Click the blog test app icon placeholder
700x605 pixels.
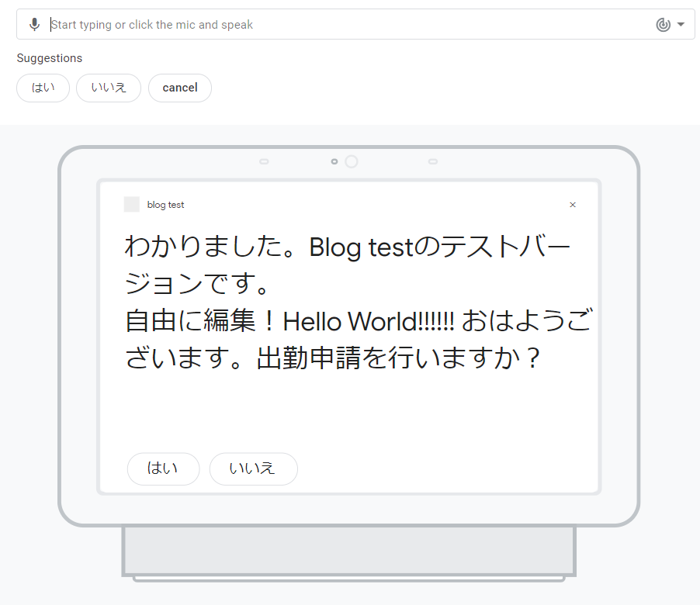click(x=132, y=204)
